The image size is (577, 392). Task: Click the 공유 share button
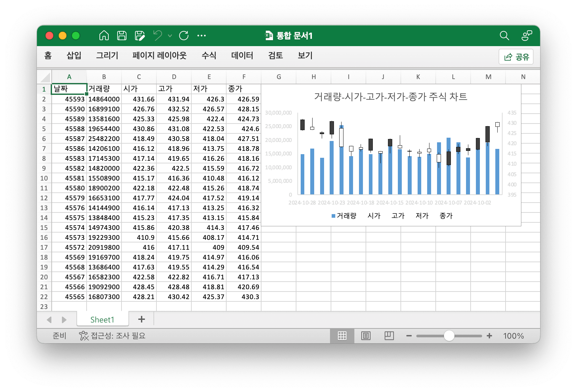click(x=516, y=57)
